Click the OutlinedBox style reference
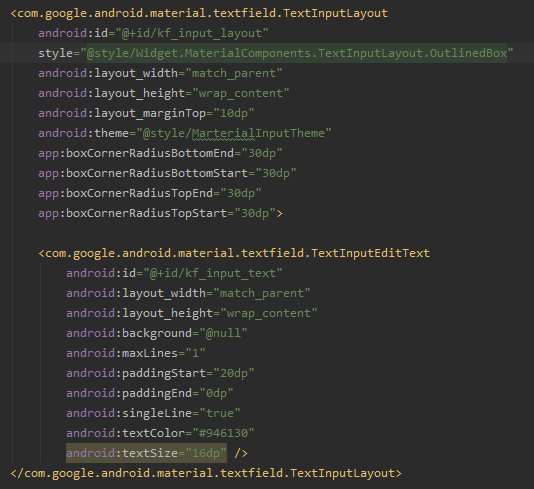Viewport: 534px width, 489px height. coord(297,53)
